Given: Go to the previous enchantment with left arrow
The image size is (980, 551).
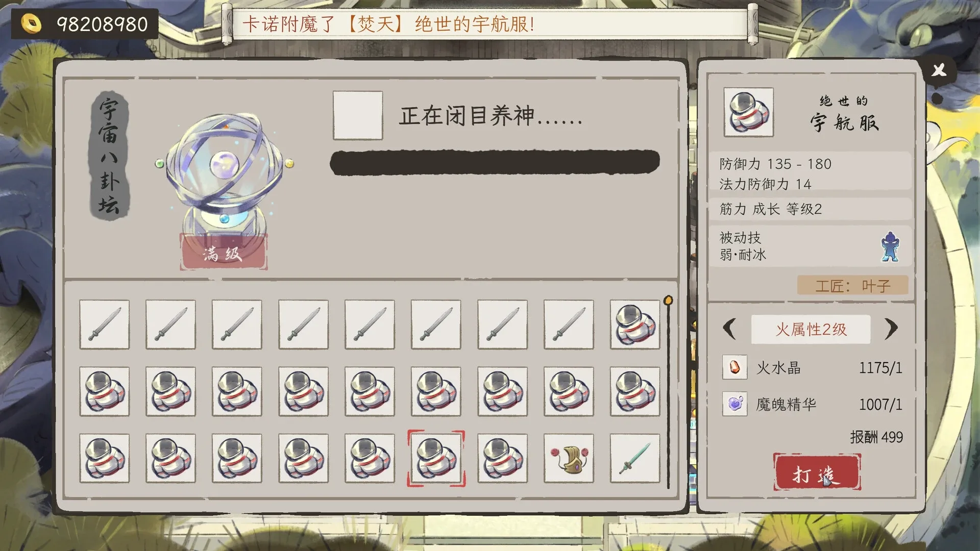Looking at the screenshot, I should click(x=730, y=329).
